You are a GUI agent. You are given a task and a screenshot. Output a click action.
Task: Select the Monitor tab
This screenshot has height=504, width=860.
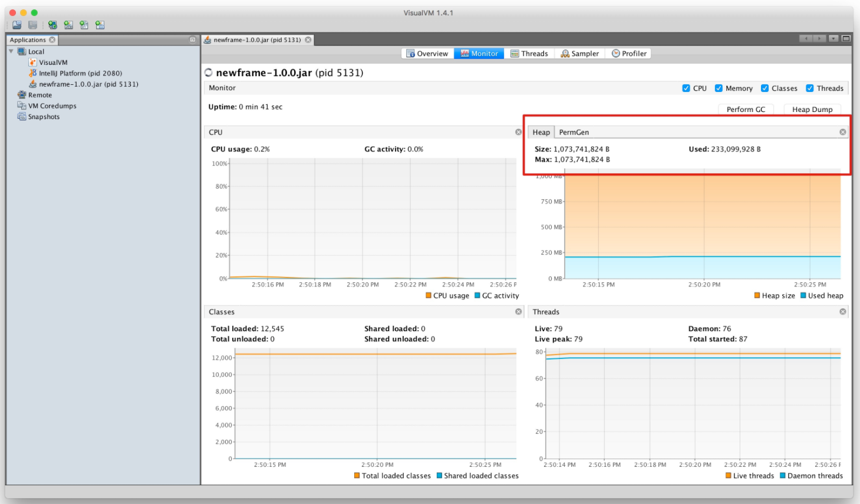pos(479,54)
